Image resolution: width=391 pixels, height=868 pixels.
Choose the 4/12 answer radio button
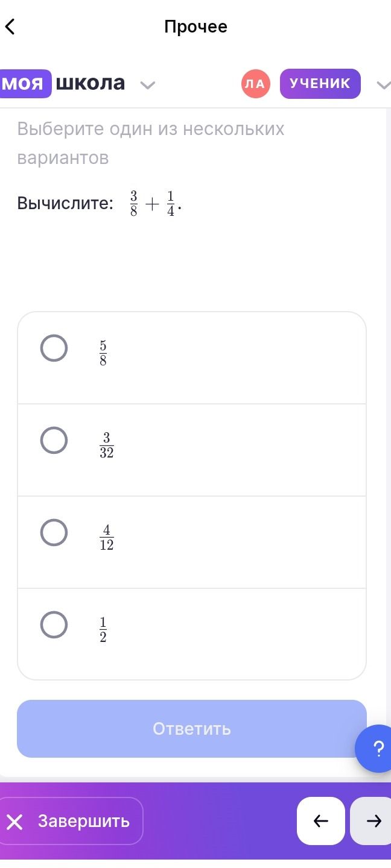coord(54,532)
